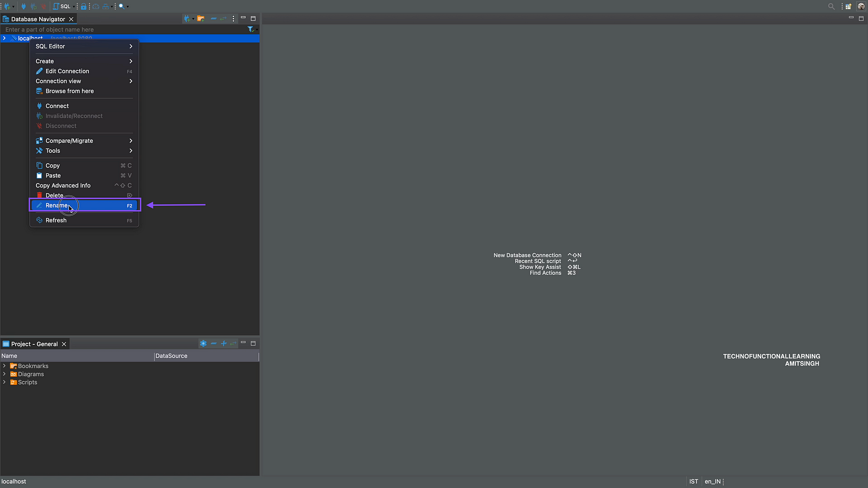Click Connect in the context menu
The height and width of the screenshot is (488, 868).
[x=57, y=106]
